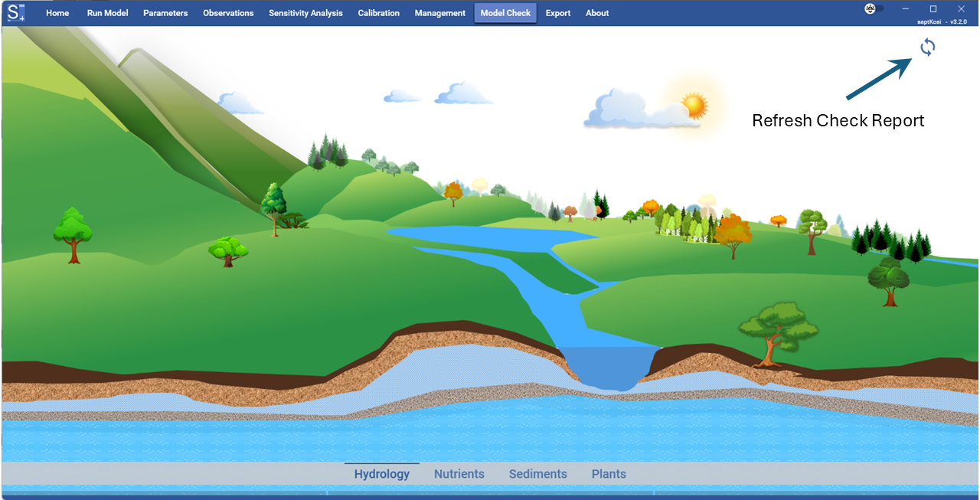Screen dimensions: 980x500
Task: Click the S+ application logo
Action: 16,12
